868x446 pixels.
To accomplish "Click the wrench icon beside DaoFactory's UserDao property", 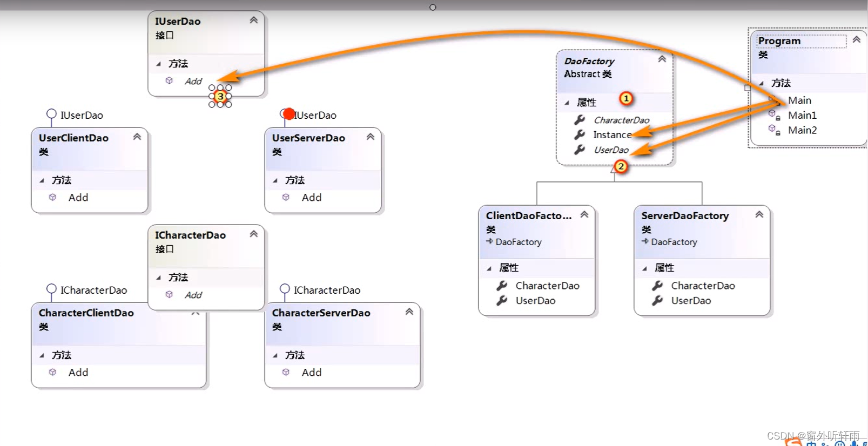I will coord(580,150).
